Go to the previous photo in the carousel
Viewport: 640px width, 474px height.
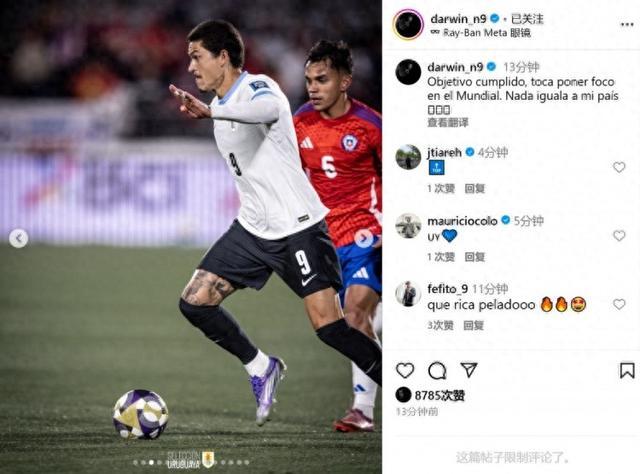(18, 238)
